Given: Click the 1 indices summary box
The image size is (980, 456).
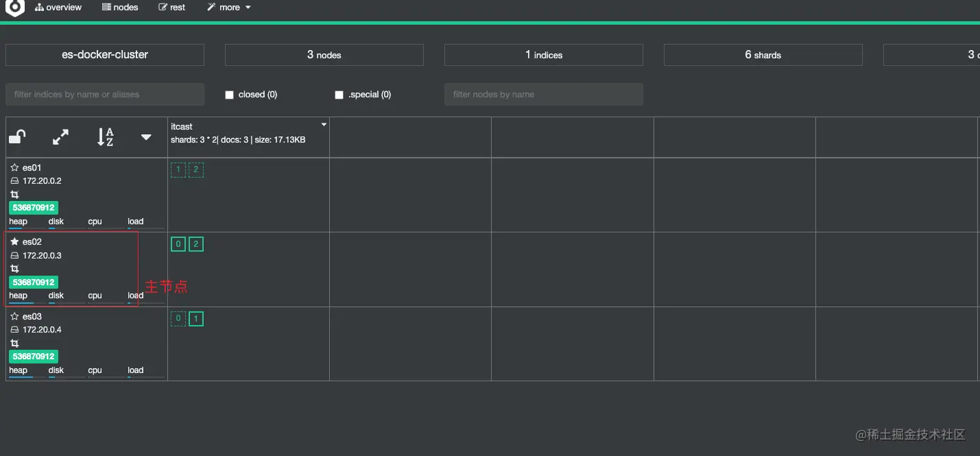Looking at the screenshot, I should coord(544,55).
